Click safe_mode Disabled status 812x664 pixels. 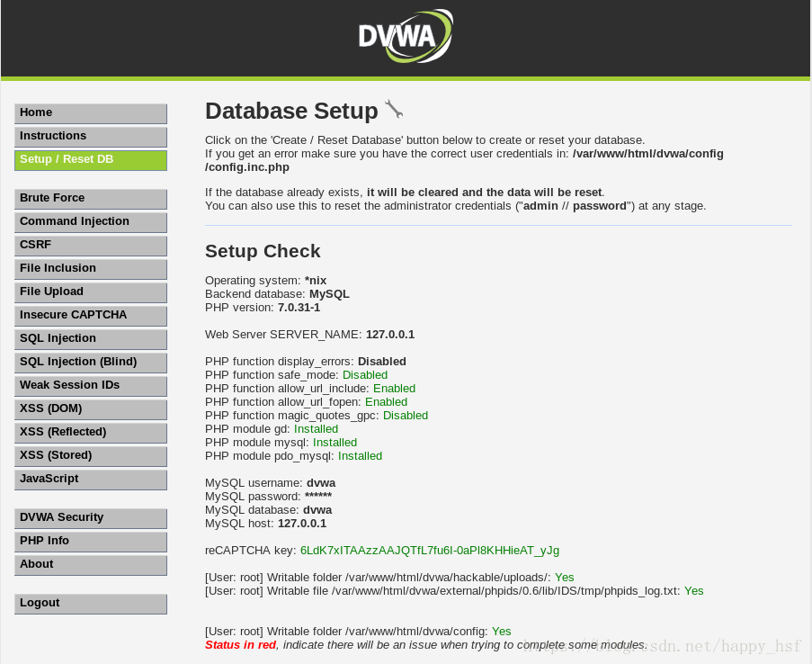pos(365,375)
